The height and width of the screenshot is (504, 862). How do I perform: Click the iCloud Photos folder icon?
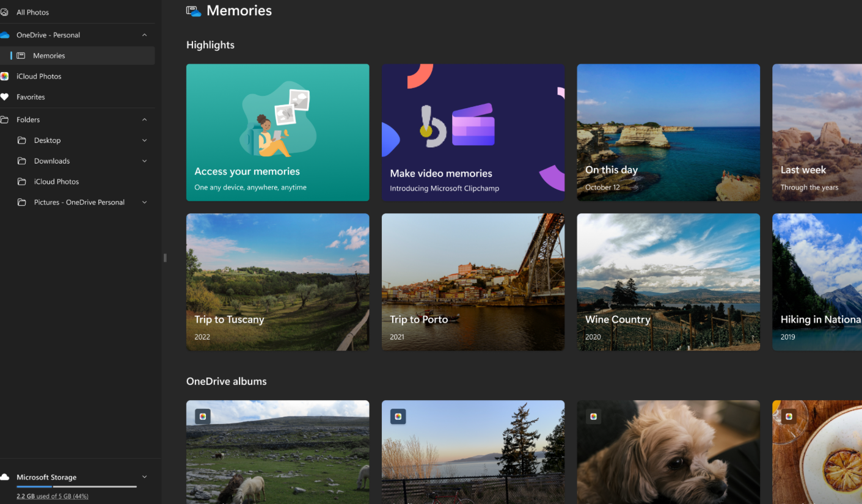point(22,182)
